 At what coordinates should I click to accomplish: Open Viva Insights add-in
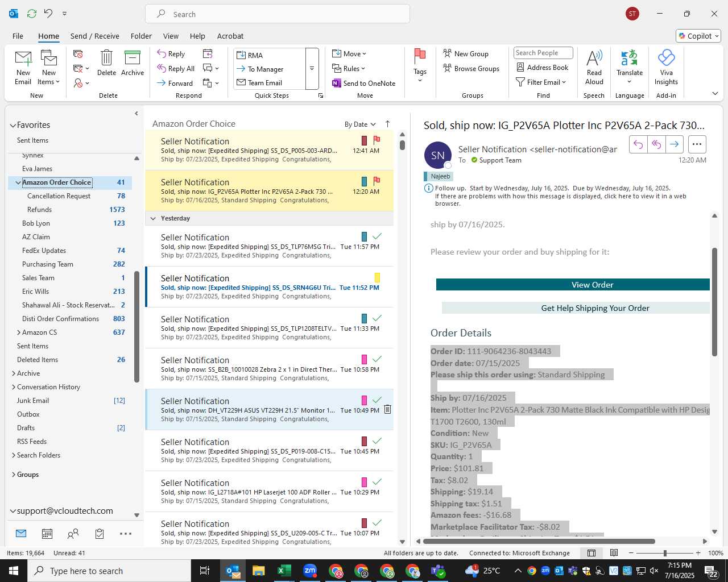(666, 67)
